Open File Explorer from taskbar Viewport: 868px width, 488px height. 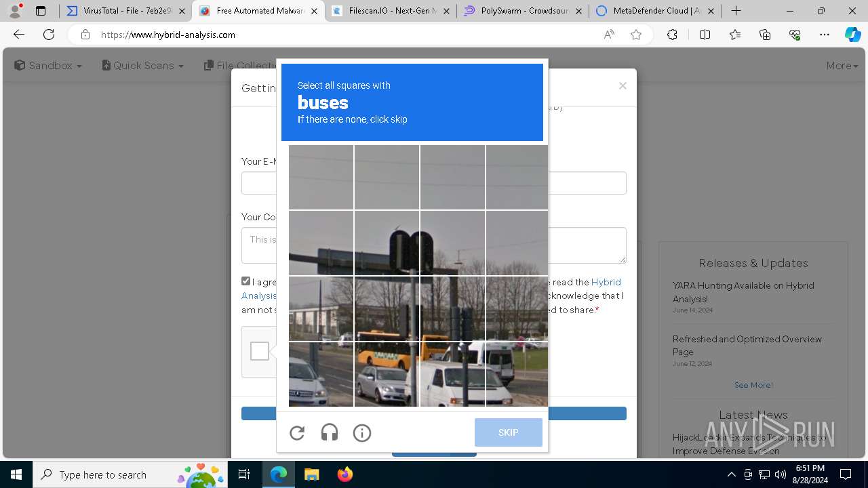[311, 474]
